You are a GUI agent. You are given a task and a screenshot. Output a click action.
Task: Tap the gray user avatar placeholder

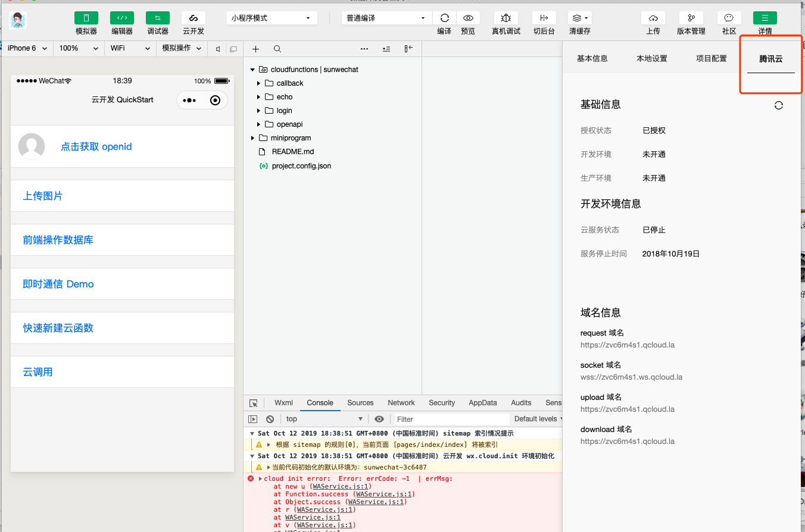pyautogui.click(x=32, y=146)
